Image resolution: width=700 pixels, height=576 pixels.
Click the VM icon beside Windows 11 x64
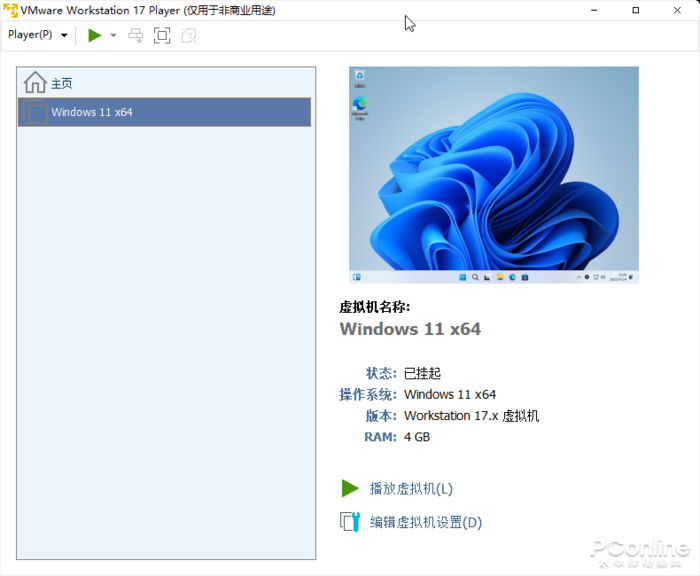(35, 112)
